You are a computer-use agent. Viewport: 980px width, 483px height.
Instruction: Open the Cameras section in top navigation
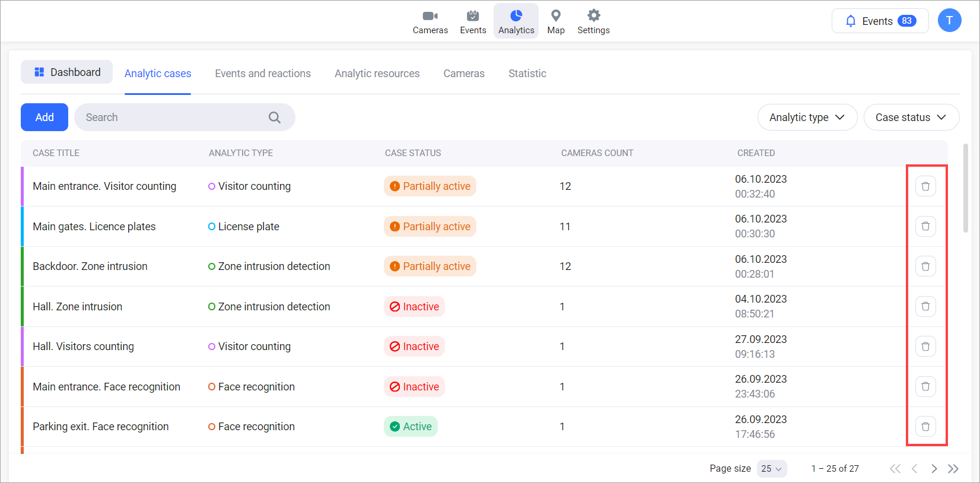pyautogui.click(x=430, y=22)
